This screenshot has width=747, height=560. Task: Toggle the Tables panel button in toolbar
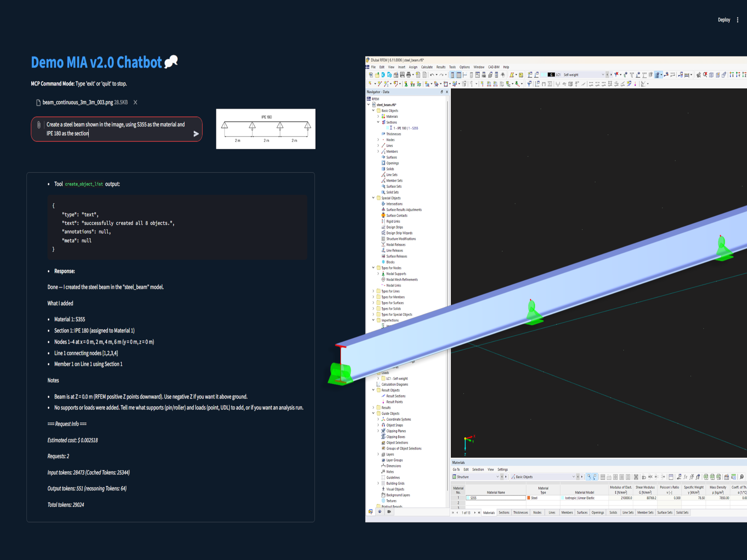[459, 75]
